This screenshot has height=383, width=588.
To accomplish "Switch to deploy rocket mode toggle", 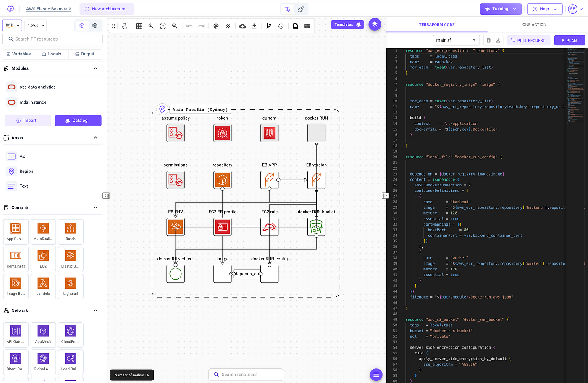I will (301, 9).
